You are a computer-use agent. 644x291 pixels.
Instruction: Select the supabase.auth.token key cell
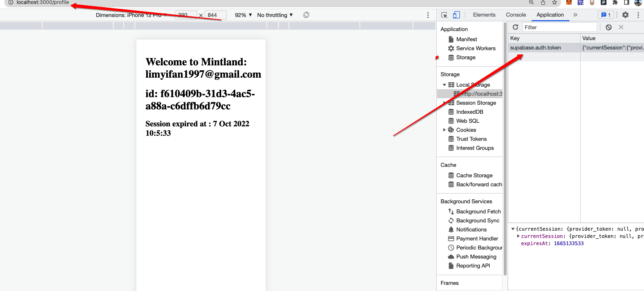coord(544,48)
